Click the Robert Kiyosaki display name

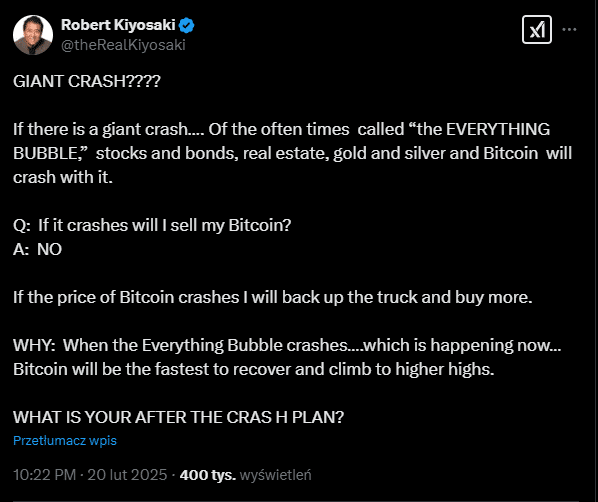[118, 25]
